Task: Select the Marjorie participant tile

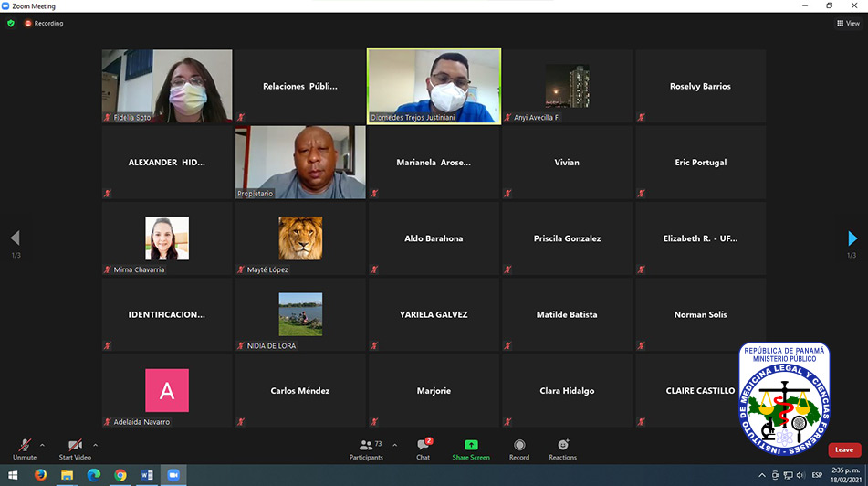Action: click(434, 391)
